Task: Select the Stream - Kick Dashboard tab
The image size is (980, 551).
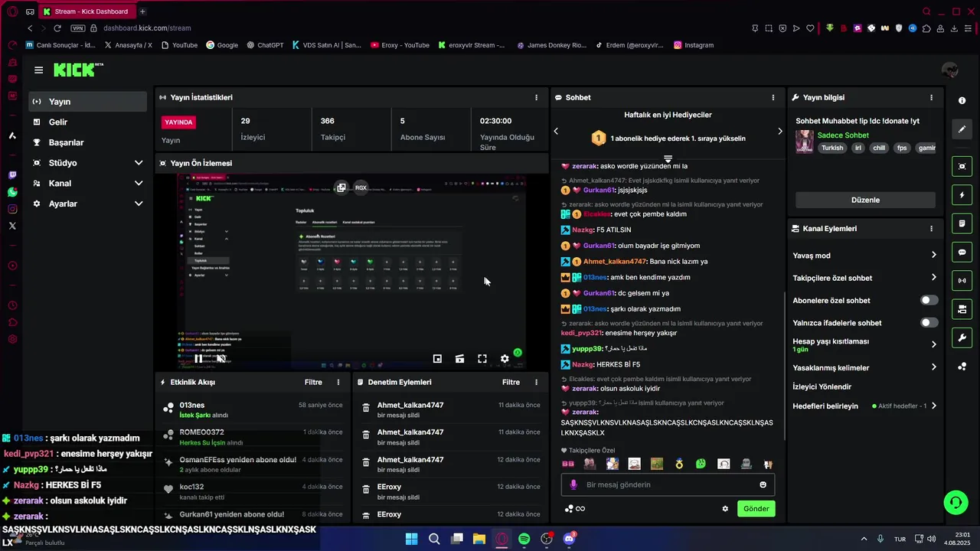Action: pyautogui.click(x=88, y=11)
